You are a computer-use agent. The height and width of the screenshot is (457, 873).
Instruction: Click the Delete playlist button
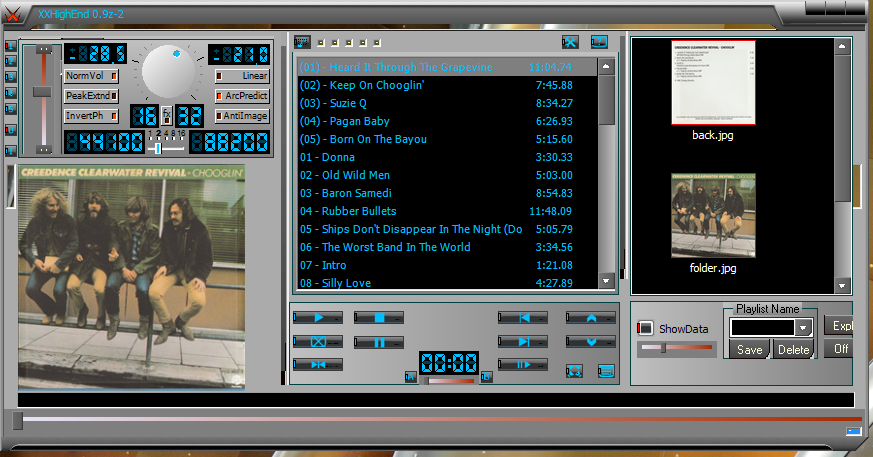793,350
